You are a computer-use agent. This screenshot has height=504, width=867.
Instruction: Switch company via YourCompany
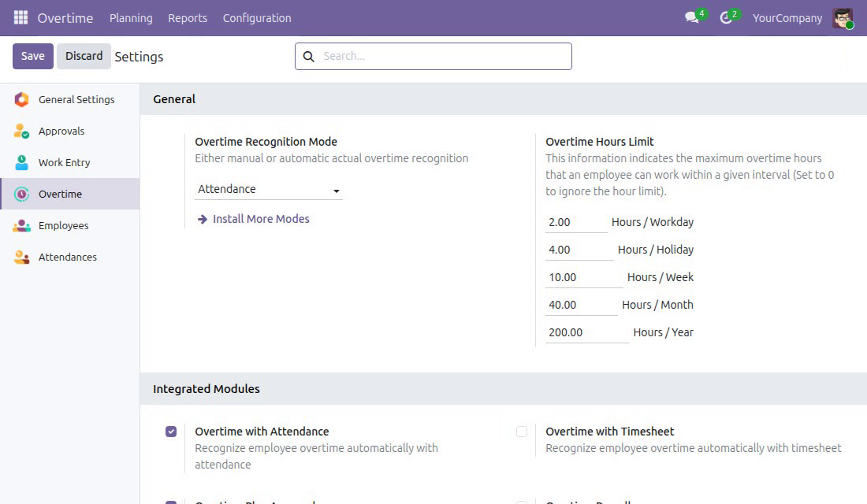(x=787, y=18)
